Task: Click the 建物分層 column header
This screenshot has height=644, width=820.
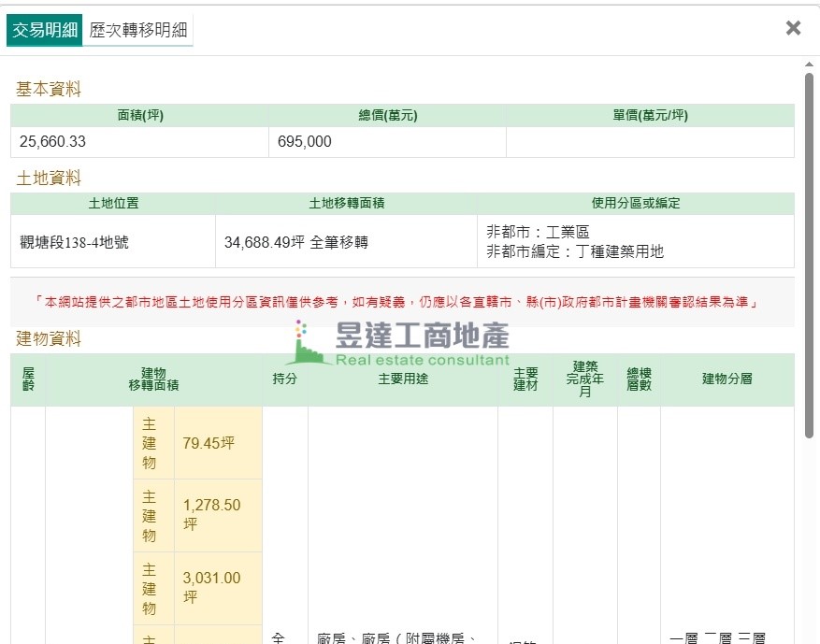Action: pos(726,379)
